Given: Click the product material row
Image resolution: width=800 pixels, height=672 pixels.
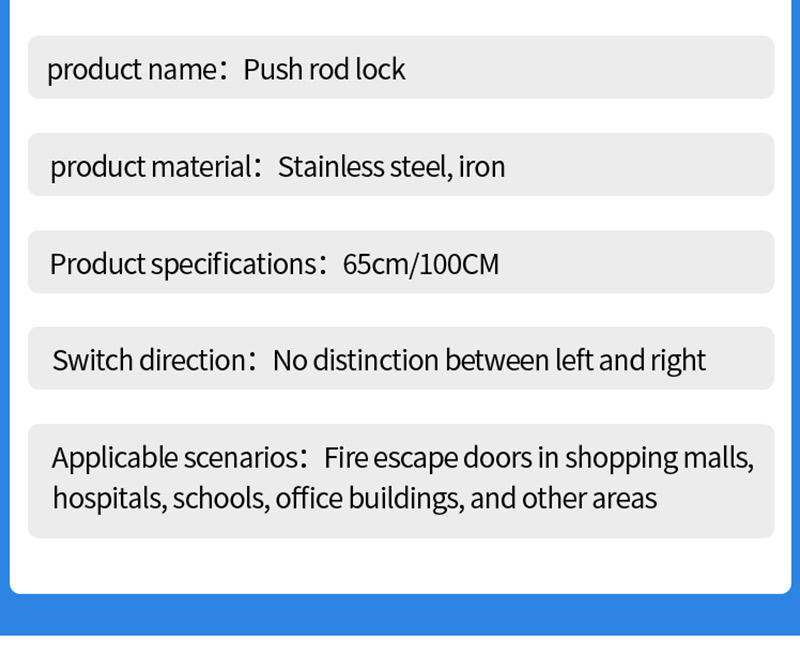Looking at the screenshot, I should (x=401, y=164).
